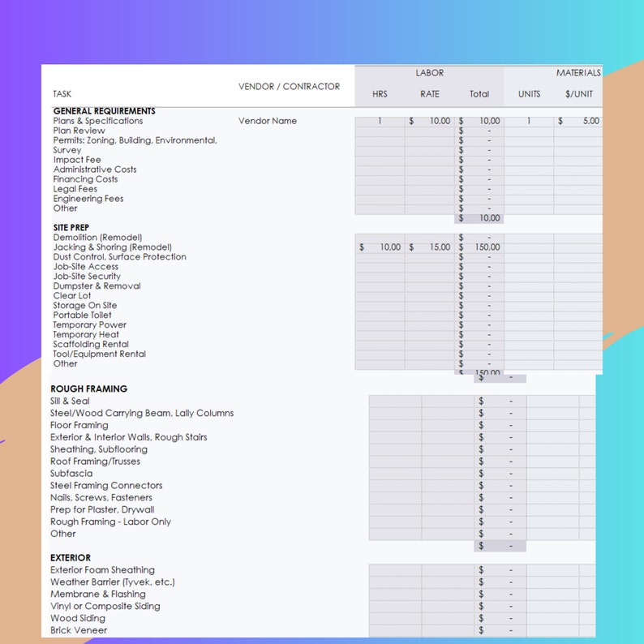Click the labor Total value 150,00

[479, 247]
